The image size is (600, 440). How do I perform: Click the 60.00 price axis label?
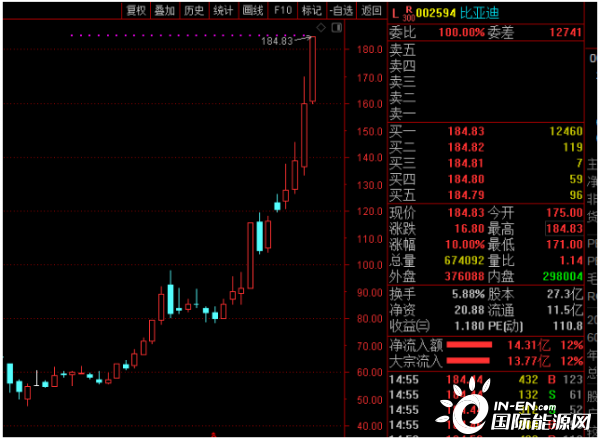click(x=370, y=372)
